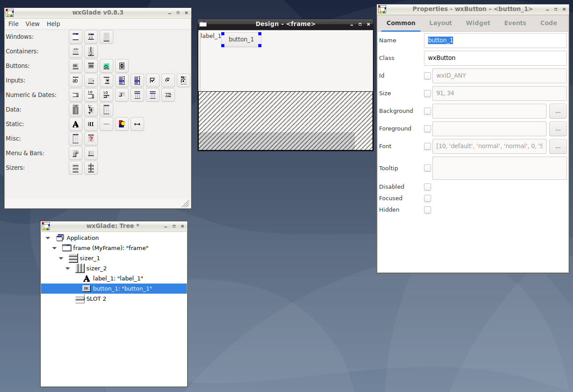Screen dimensions: 573x392
Task: Add the ON ToggleButton widget
Action: (91, 66)
